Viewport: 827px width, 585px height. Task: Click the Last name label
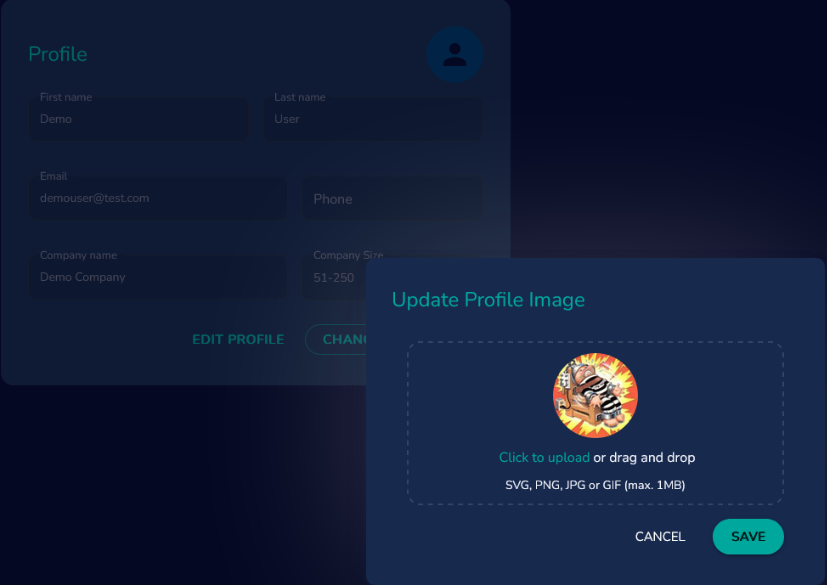tap(300, 97)
